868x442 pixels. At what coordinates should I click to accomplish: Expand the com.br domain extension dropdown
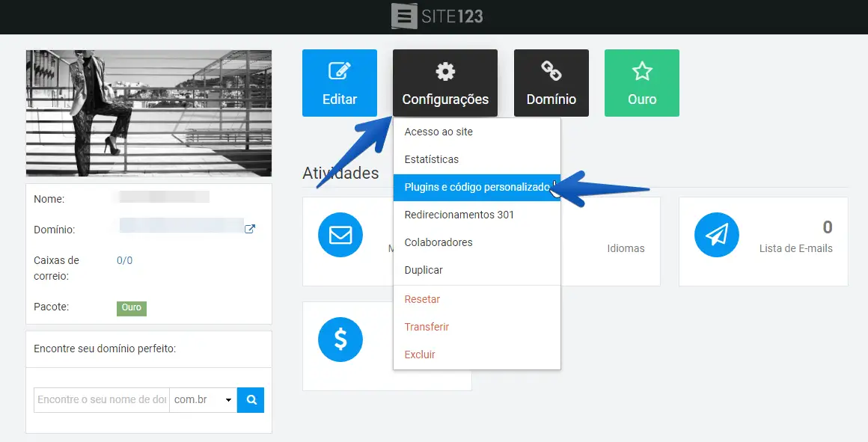(x=204, y=400)
